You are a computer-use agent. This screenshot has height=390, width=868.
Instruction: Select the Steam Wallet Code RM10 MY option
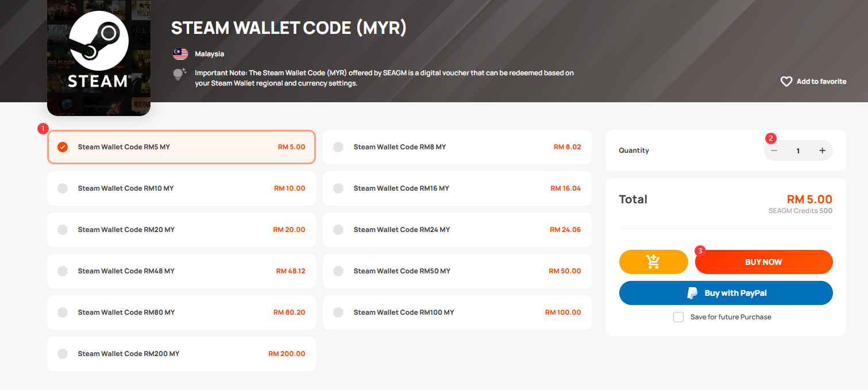click(182, 188)
